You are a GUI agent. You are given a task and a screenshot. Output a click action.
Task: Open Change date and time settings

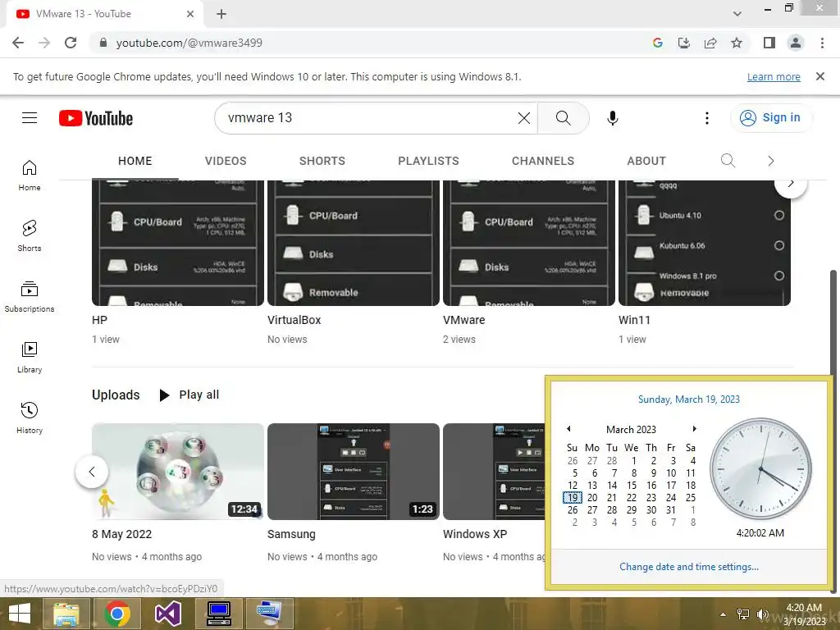pos(689,567)
